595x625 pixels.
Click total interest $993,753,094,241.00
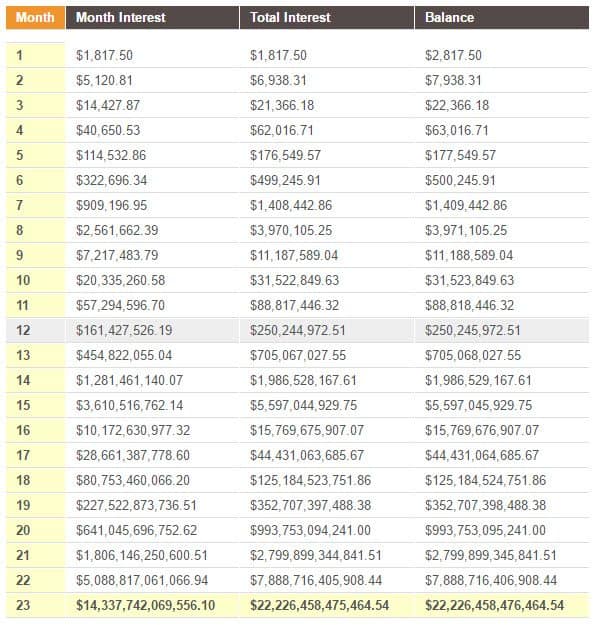pyautogui.click(x=310, y=531)
